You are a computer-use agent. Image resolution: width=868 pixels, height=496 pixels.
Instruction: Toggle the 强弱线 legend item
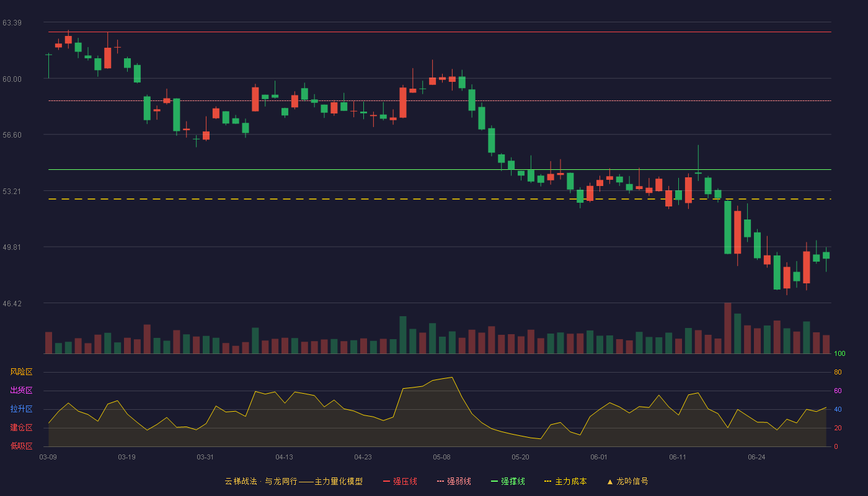454,481
